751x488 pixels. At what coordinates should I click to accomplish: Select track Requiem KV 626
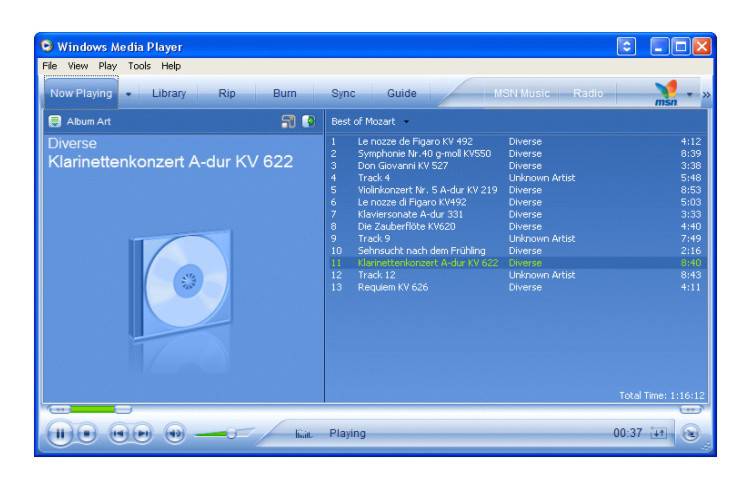(x=392, y=287)
